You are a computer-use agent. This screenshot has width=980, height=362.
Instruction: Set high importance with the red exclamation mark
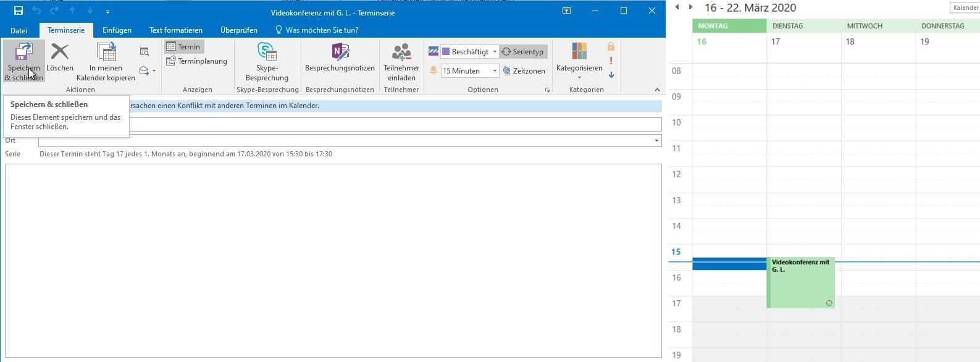pos(611,61)
